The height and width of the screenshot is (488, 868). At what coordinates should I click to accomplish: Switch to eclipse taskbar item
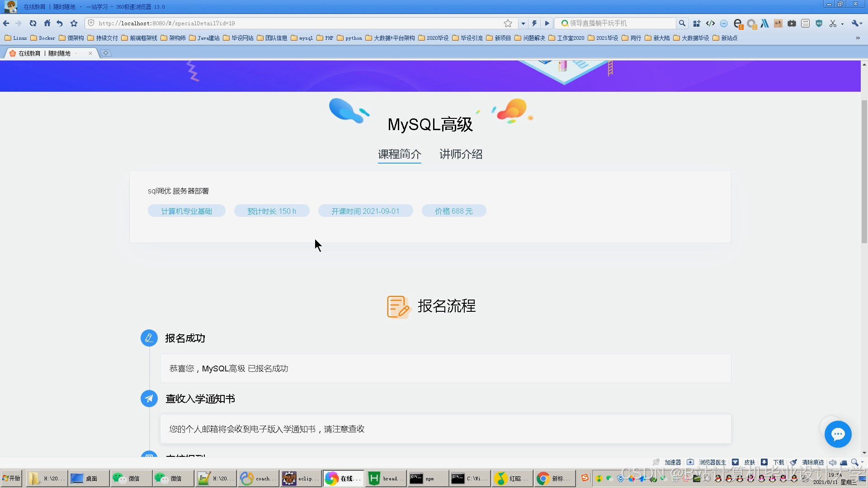click(300, 478)
